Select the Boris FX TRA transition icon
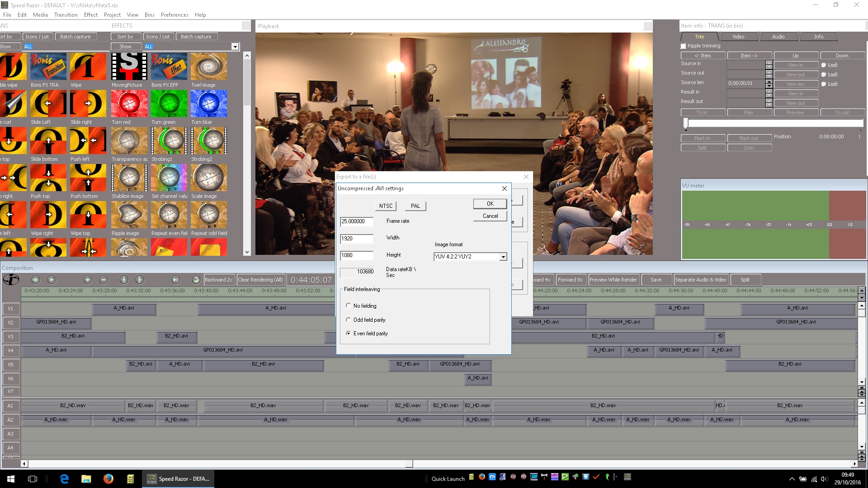 coord(48,67)
